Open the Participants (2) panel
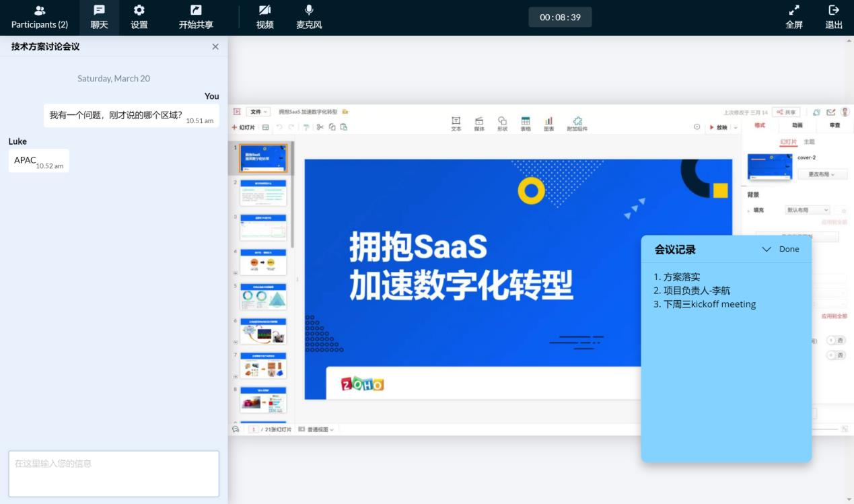854x504 pixels. click(40, 17)
